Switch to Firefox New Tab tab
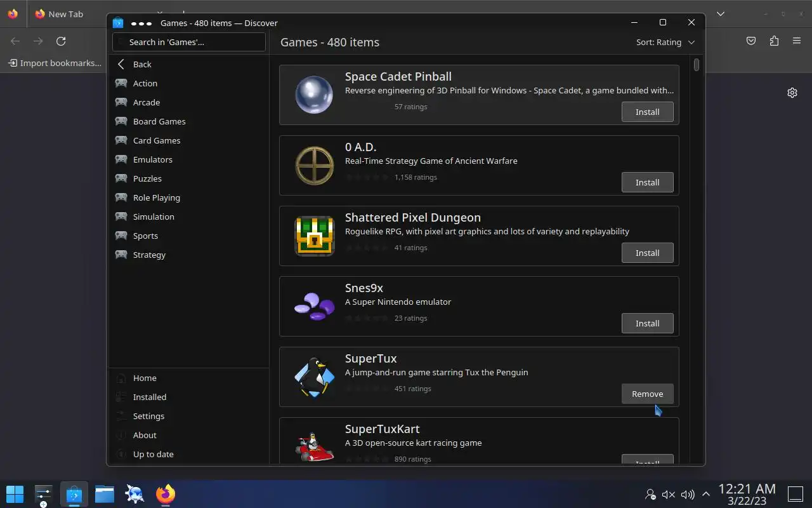This screenshot has height=508, width=812. tap(67, 14)
